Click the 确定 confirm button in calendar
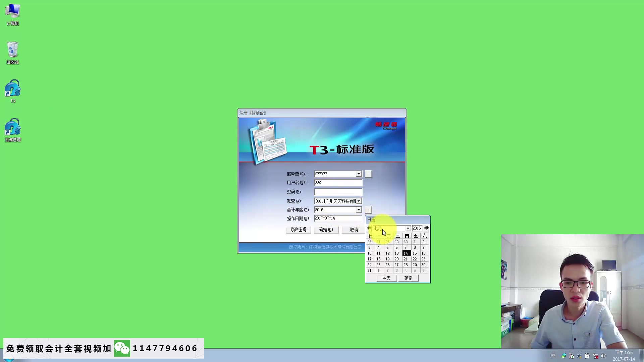 pyautogui.click(x=408, y=278)
